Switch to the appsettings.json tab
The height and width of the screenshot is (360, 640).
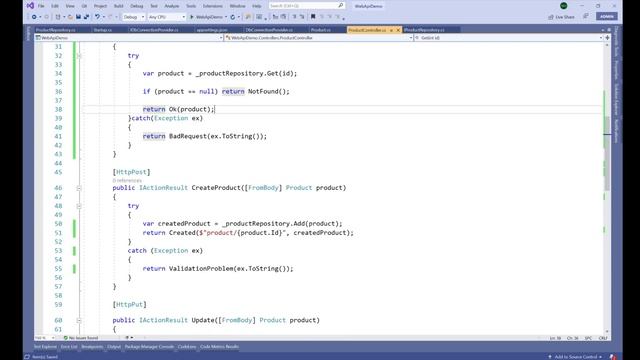[211, 30]
